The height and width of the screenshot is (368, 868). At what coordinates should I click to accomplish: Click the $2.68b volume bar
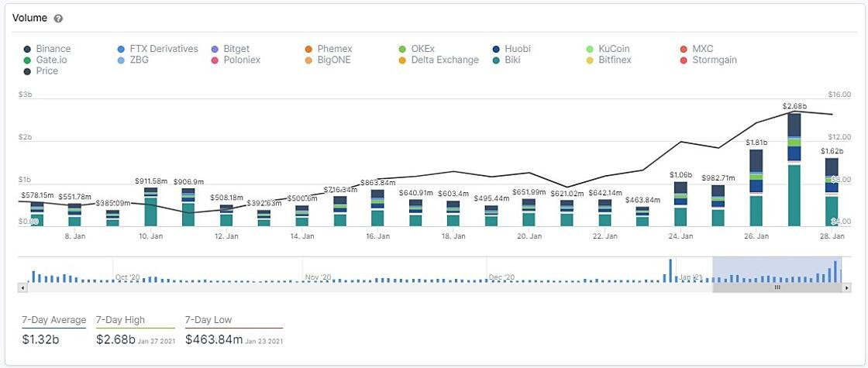point(794,170)
